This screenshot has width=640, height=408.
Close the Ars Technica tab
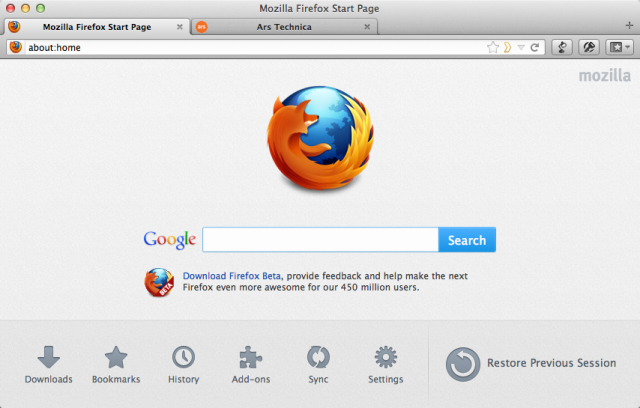pos(367,27)
